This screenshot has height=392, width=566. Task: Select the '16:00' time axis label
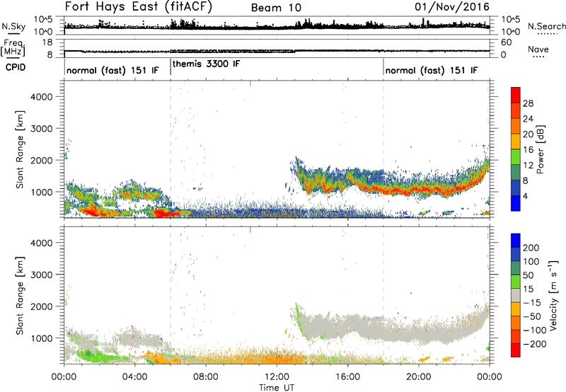[347, 377]
